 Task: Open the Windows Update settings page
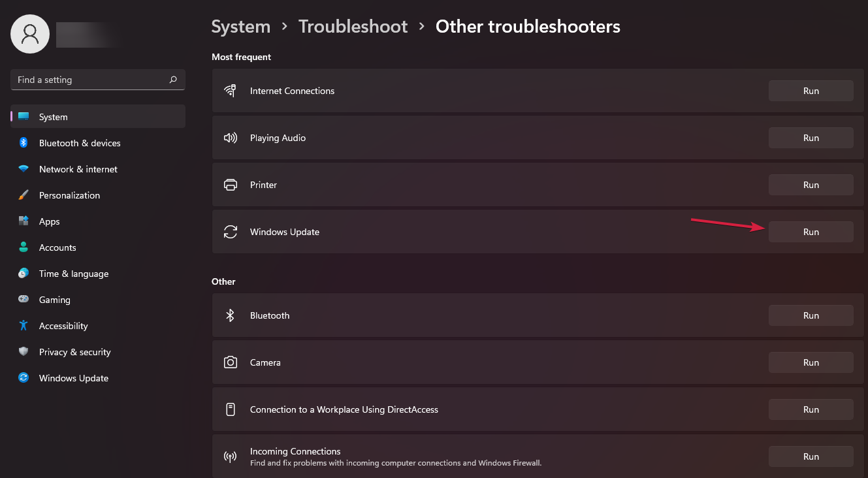click(x=73, y=378)
